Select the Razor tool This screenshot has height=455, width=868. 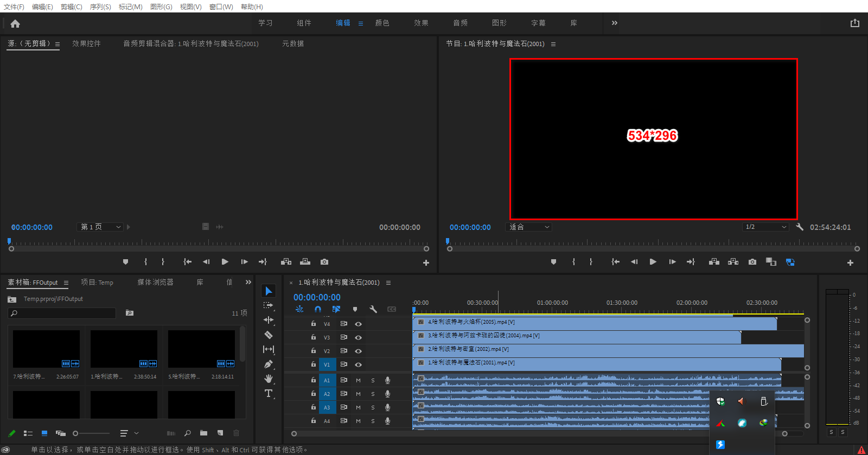(269, 335)
